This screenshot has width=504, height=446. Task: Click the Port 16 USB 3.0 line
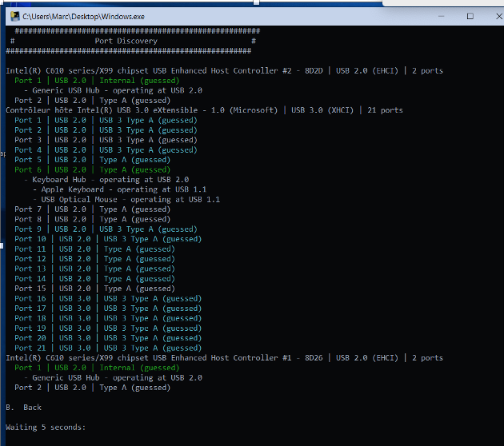coord(107,299)
